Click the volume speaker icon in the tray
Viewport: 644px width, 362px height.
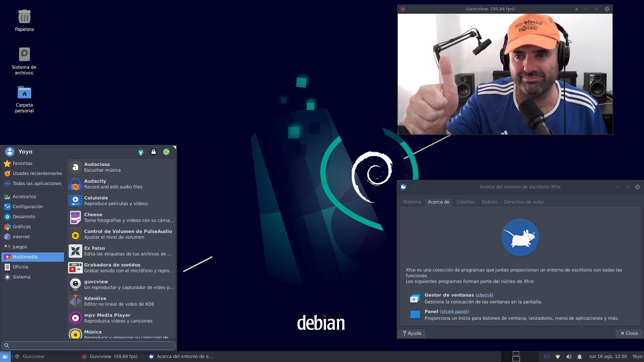click(569, 356)
